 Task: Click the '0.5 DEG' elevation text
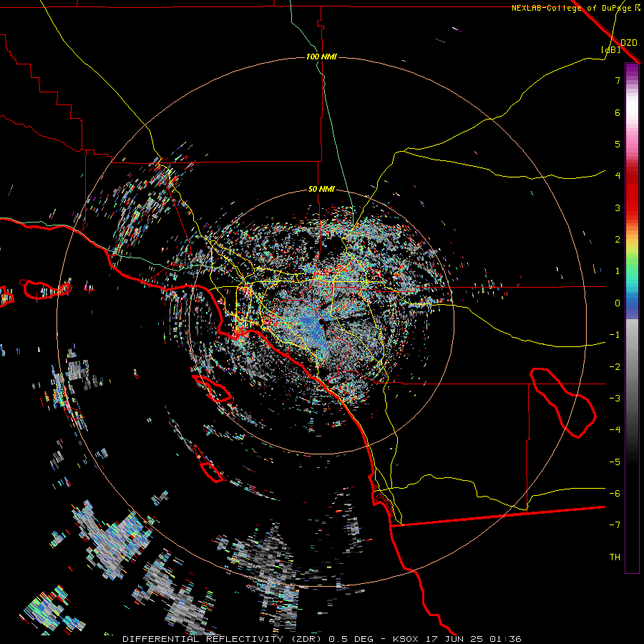[351, 639]
